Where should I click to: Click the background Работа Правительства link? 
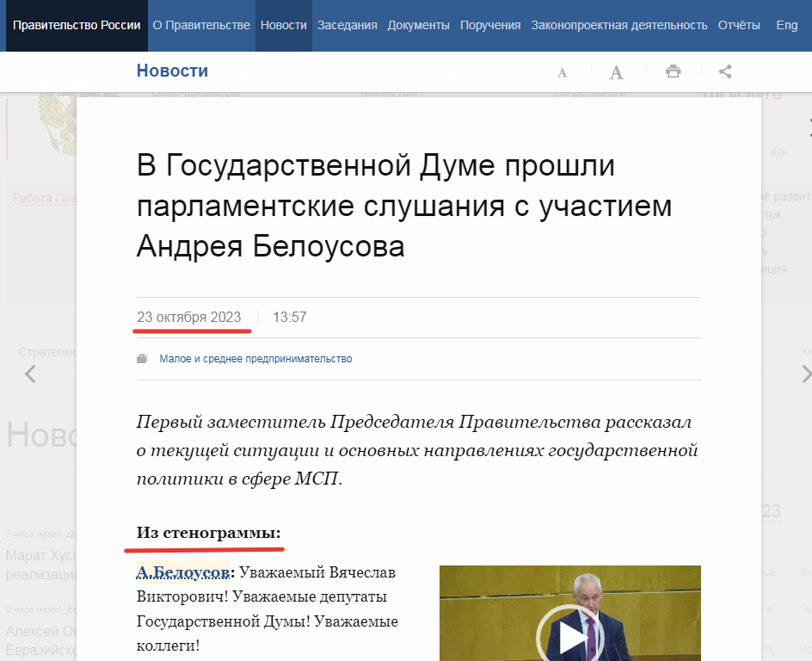[45, 199]
